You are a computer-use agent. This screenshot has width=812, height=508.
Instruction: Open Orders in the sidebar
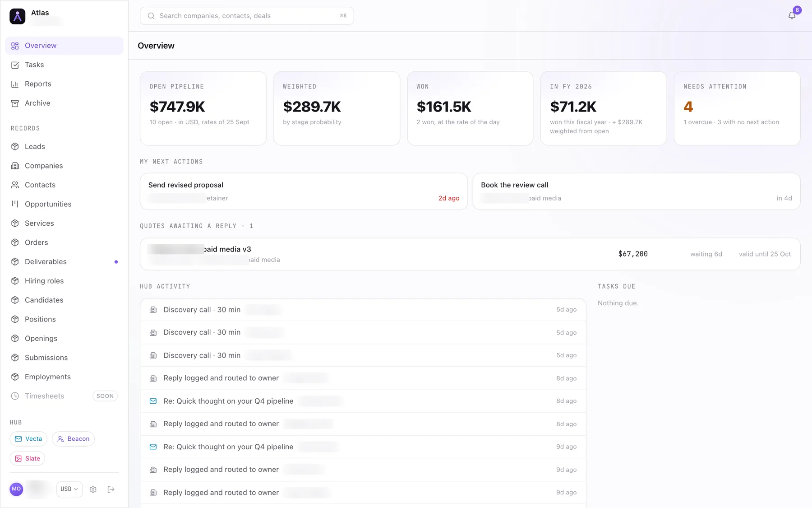pos(64,242)
